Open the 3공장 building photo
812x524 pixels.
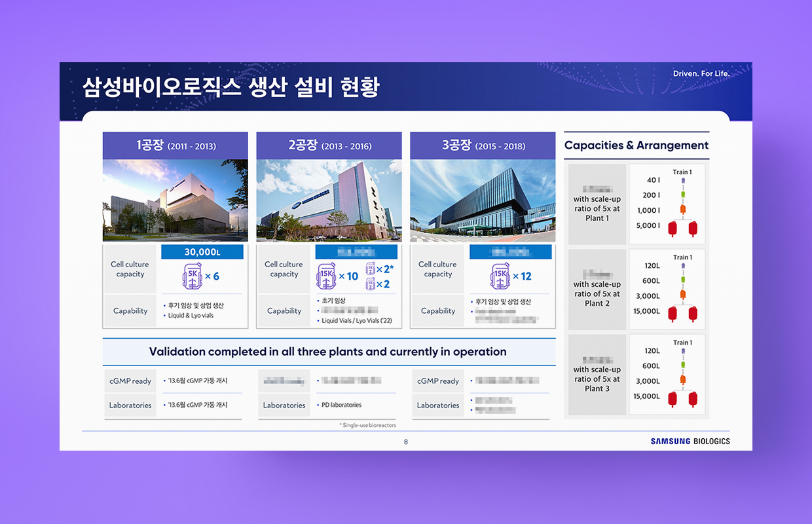(483, 200)
